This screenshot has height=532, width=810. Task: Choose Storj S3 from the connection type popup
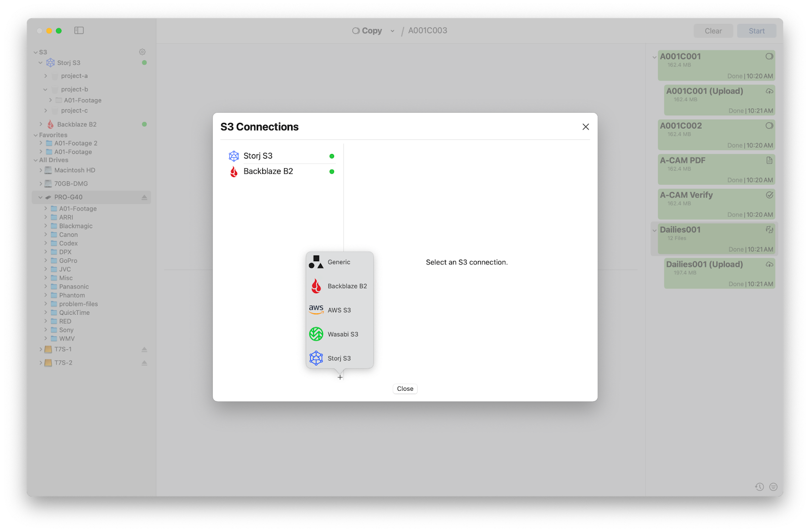click(340, 358)
